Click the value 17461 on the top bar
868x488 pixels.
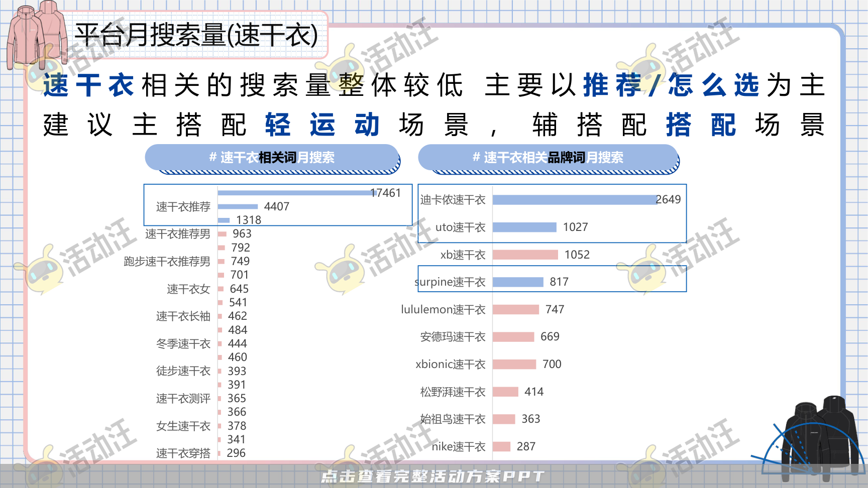point(385,193)
